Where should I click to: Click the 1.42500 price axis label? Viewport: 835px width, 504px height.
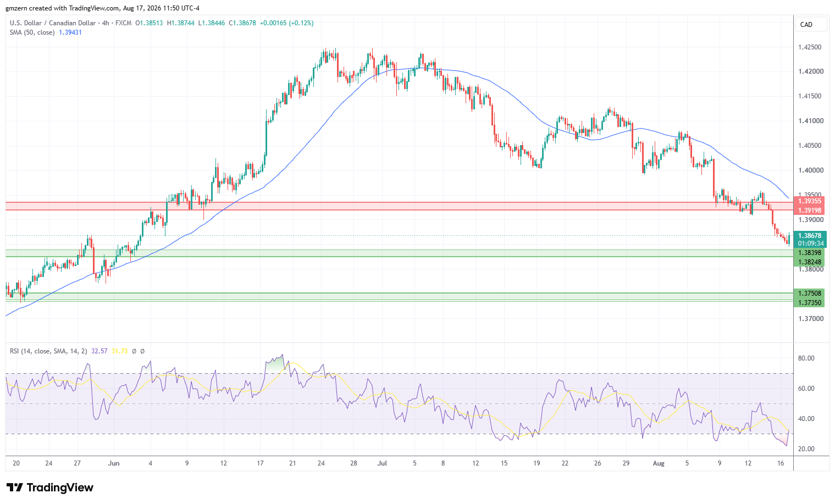pos(810,47)
